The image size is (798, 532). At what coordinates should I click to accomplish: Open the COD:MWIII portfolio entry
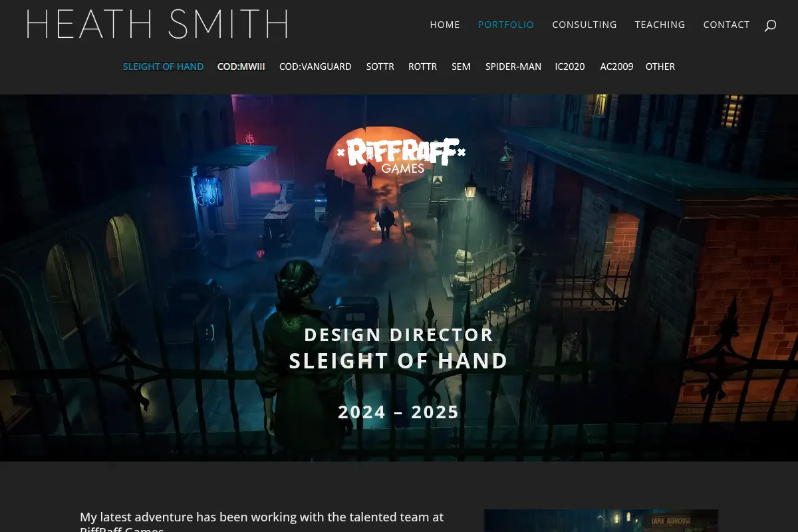241,66
